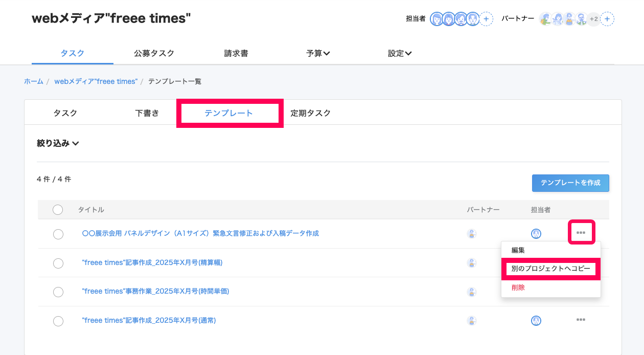Click the "4 件 / 4 件" count text

(x=54, y=179)
